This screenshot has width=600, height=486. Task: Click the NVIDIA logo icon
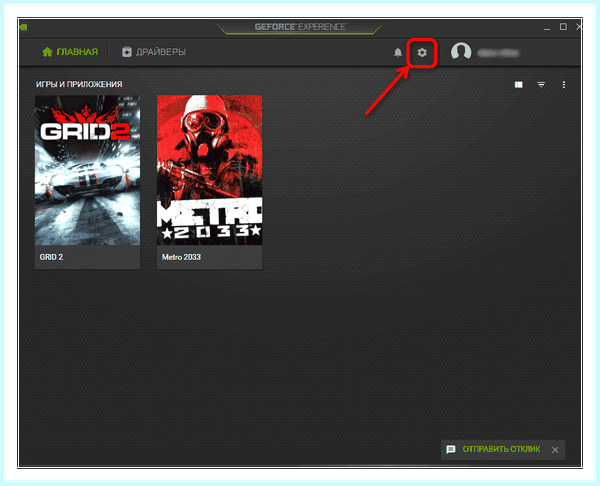pos(23,27)
